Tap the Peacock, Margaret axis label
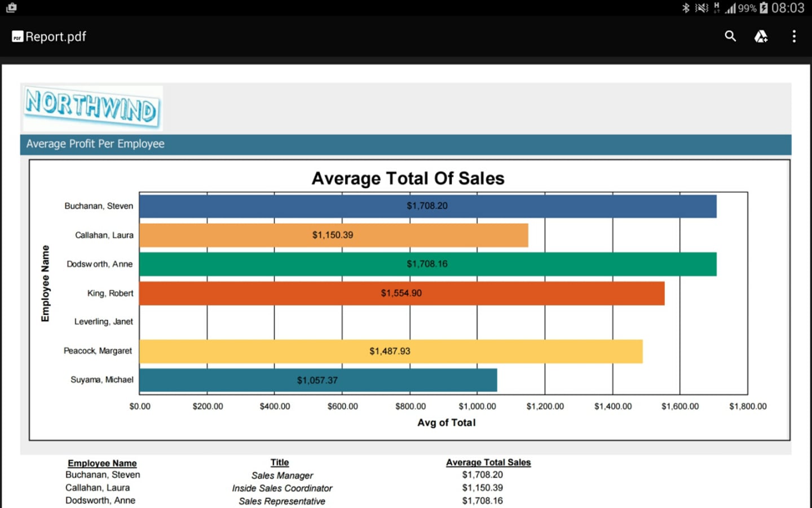This screenshot has height=508, width=812. (98, 351)
